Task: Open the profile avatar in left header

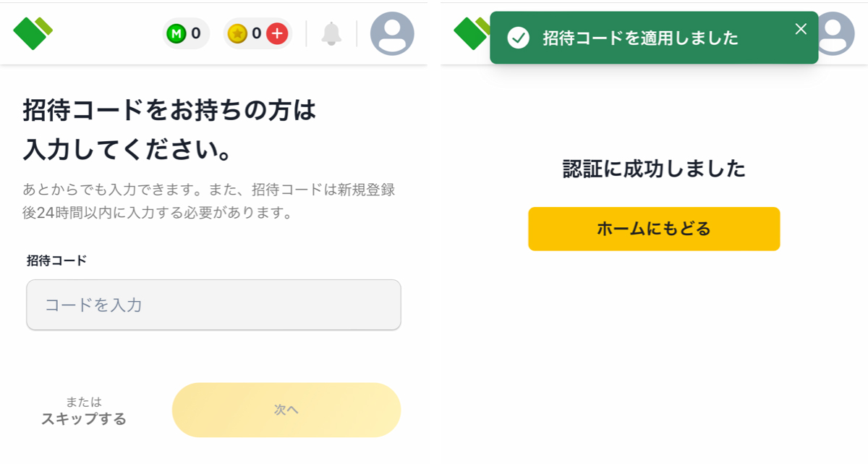Action: [392, 33]
